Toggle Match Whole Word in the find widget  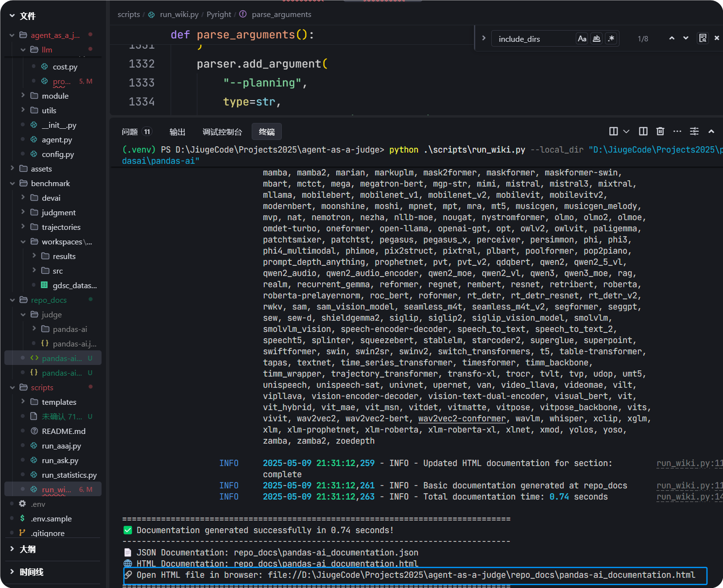(597, 38)
